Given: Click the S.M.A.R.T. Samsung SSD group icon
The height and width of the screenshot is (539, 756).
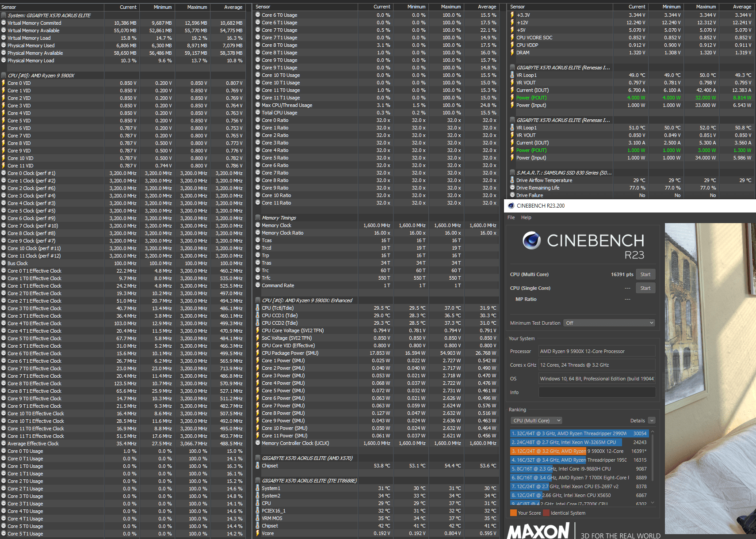Looking at the screenshot, I should pyautogui.click(x=512, y=173).
